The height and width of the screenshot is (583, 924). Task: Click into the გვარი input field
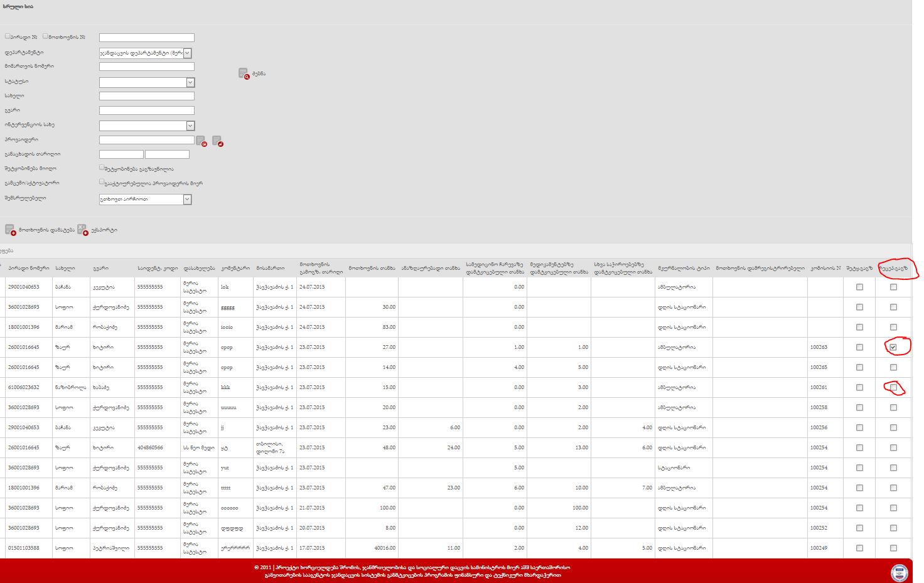(x=146, y=110)
